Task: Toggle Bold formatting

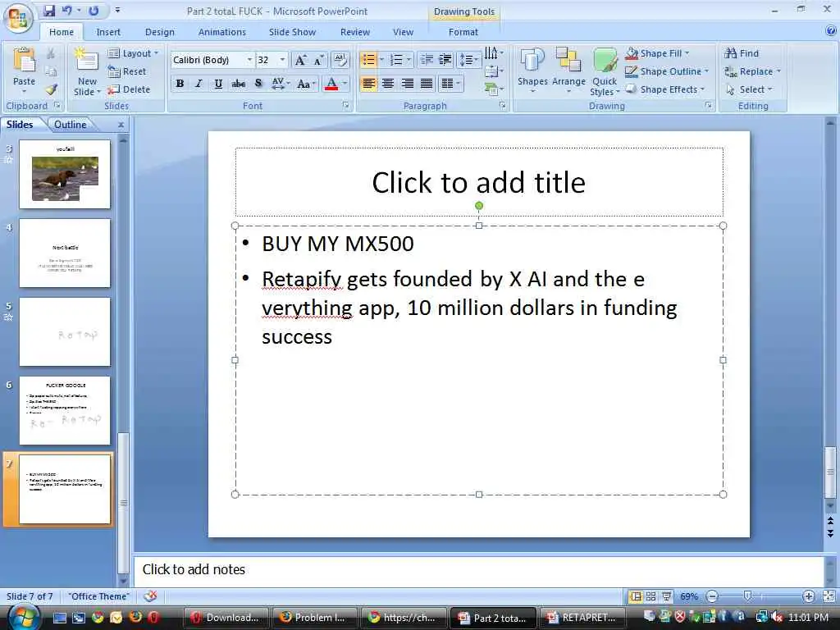Action: 180,84
